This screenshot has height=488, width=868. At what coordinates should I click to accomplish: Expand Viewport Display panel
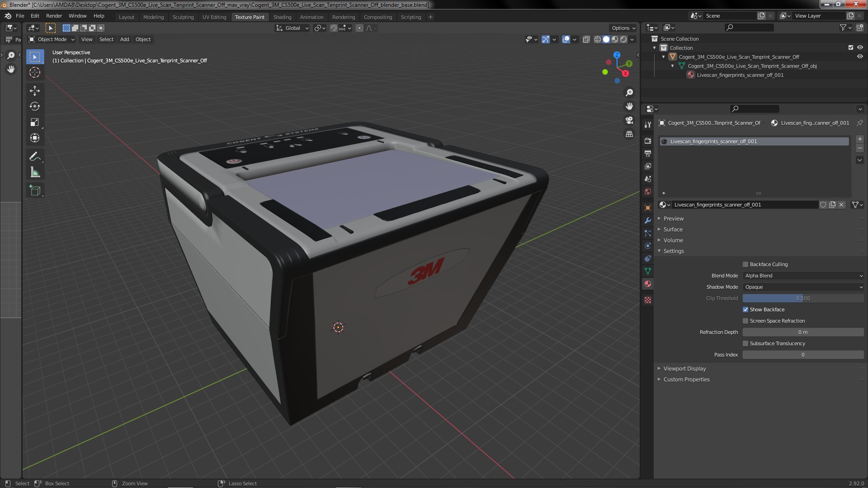pos(684,369)
